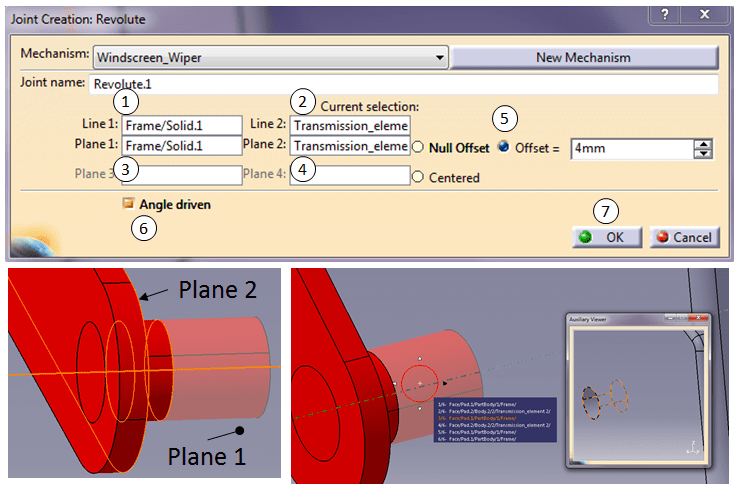Image resolution: width=738 pixels, height=488 pixels.
Task: Toggle the Angle driven checkbox
Action: 128,203
